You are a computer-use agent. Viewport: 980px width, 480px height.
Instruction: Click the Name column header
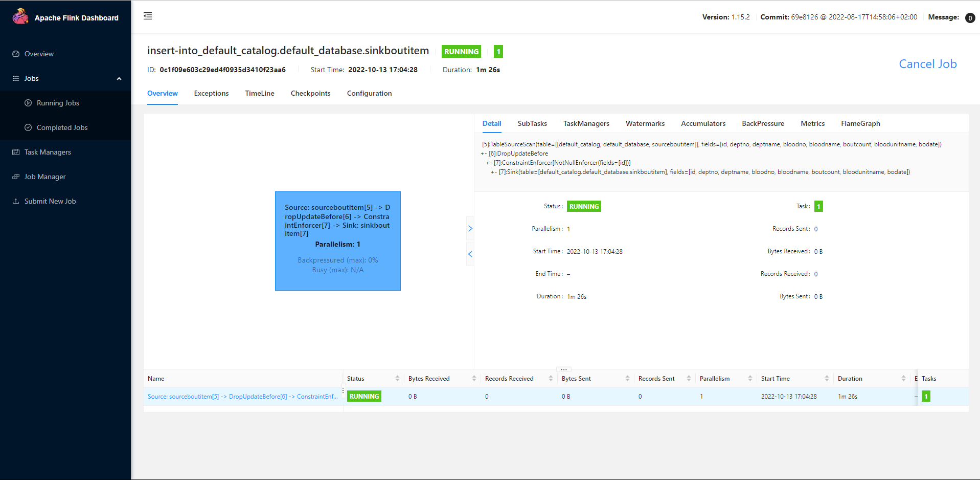156,379
